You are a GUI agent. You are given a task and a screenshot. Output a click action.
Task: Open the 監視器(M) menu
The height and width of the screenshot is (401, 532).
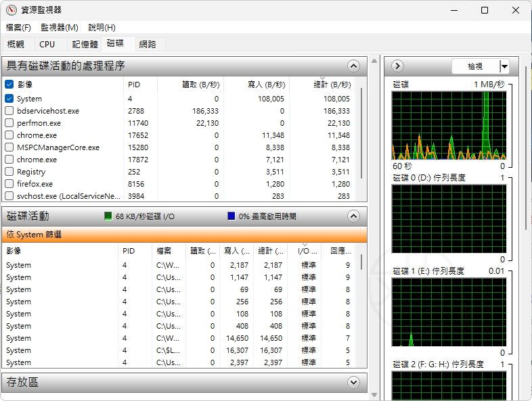60,28
